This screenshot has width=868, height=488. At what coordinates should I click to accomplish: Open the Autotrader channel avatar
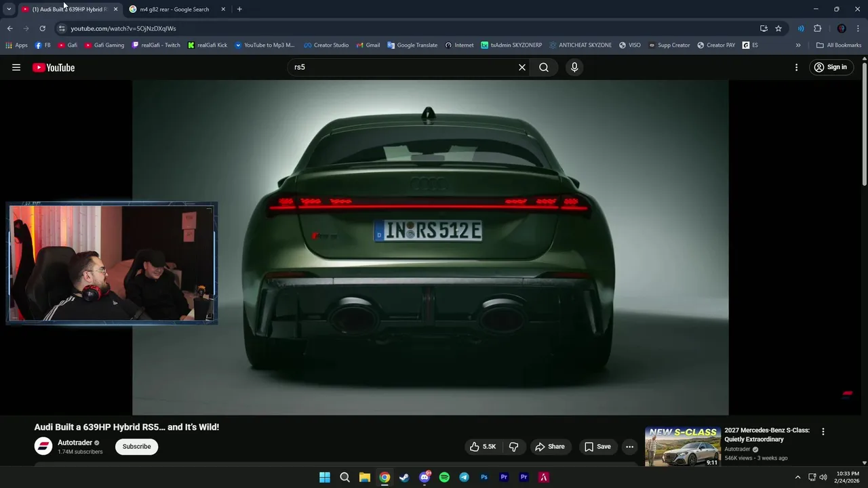(x=43, y=446)
